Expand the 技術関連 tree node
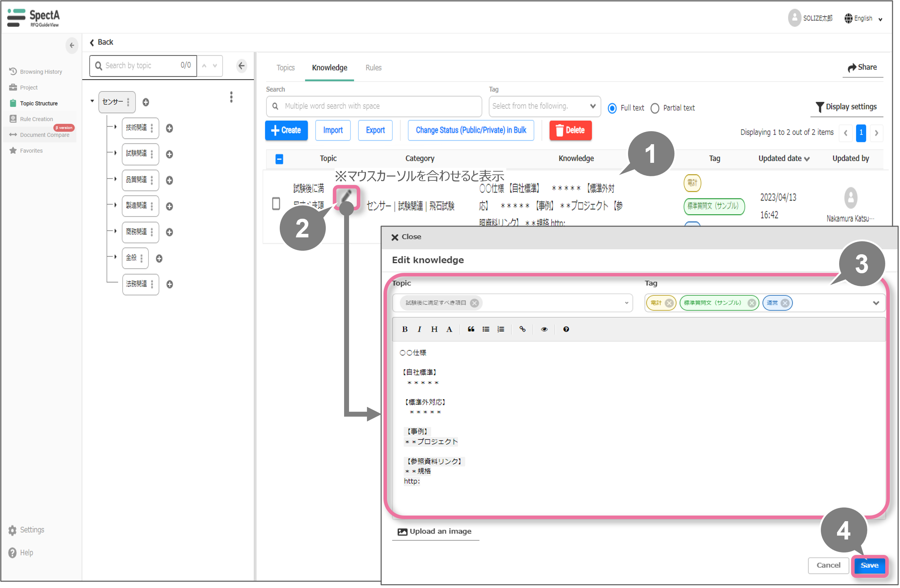The height and width of the screenshot is (588, 900). 115,127
